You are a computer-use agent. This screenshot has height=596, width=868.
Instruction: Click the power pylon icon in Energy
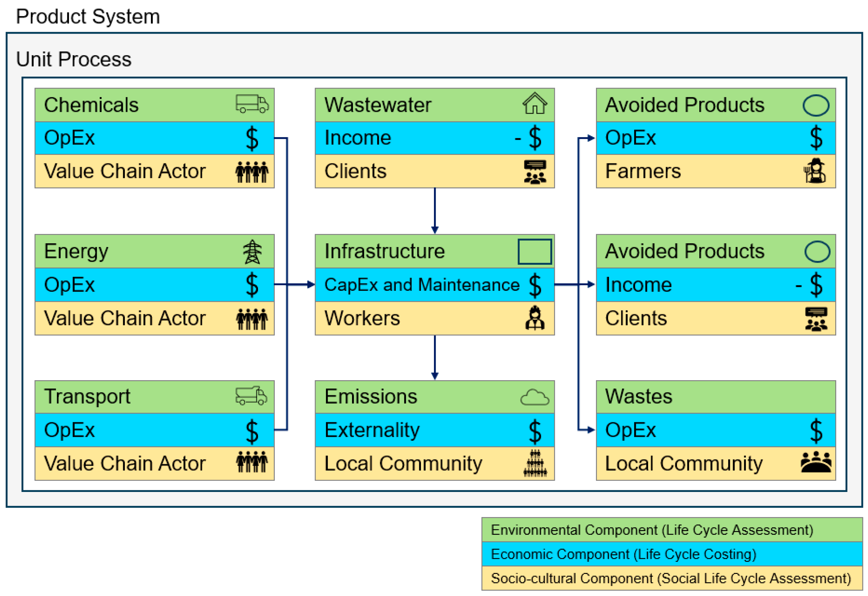[x=252, y=252]
